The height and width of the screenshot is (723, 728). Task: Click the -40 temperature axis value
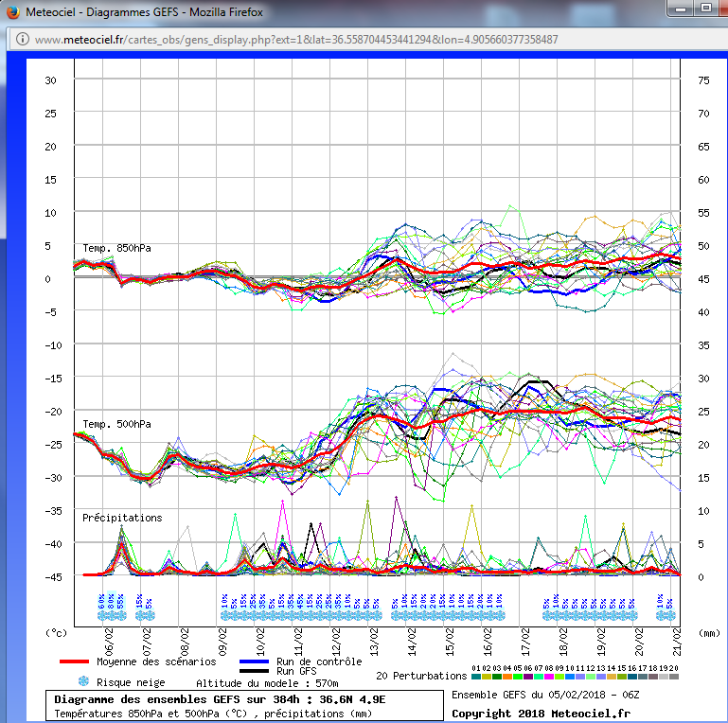pyautogui.click(x=53, y=544)
